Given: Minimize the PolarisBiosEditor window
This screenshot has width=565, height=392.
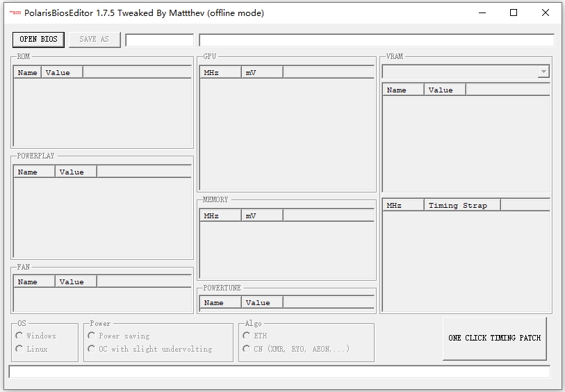Looking at the screenshot, I should coord(482,13).
